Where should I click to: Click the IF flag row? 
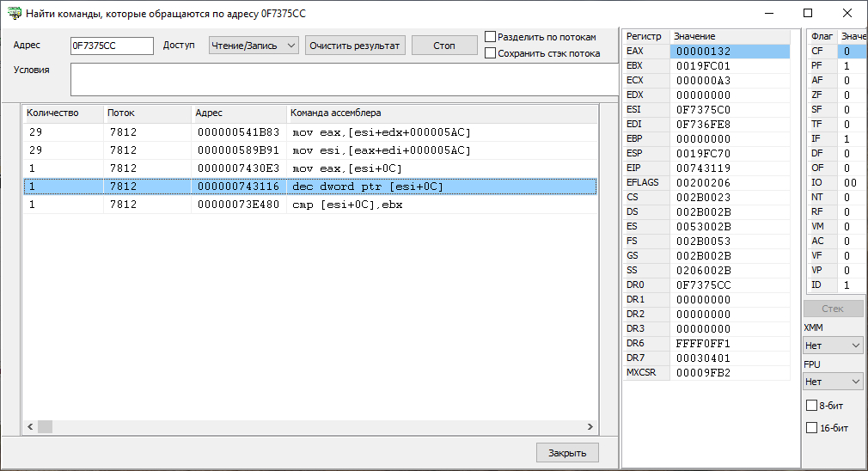click(836, 139)
